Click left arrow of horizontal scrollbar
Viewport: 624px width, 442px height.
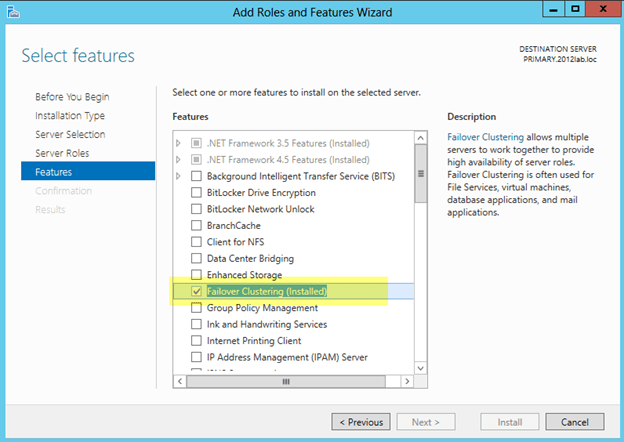[x=180, y=381]
